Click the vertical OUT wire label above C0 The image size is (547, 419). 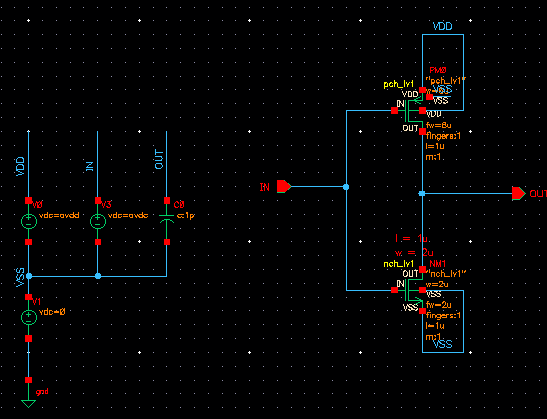pyautogui.click(x=159, y=160)
